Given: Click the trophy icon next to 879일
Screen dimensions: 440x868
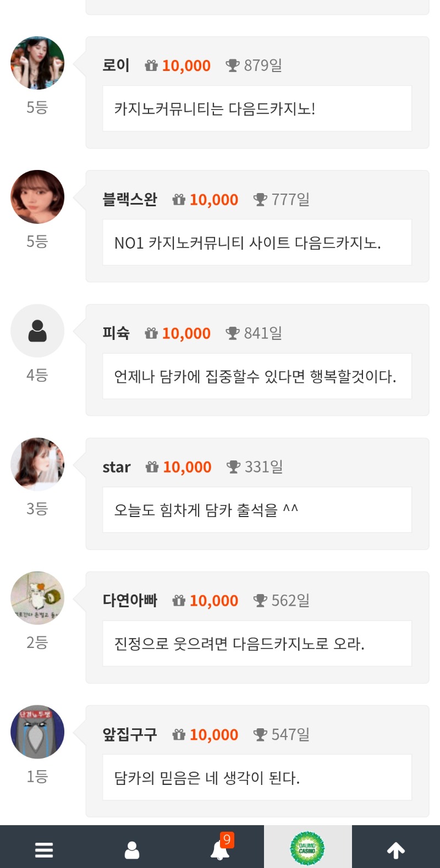Looking at the screenshot, I should tap(233, 66).
